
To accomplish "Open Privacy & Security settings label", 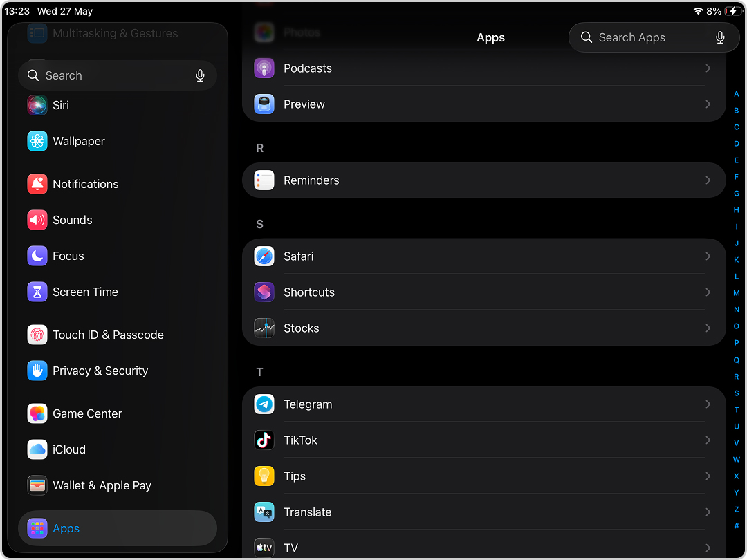I will (x=100, y=371).
